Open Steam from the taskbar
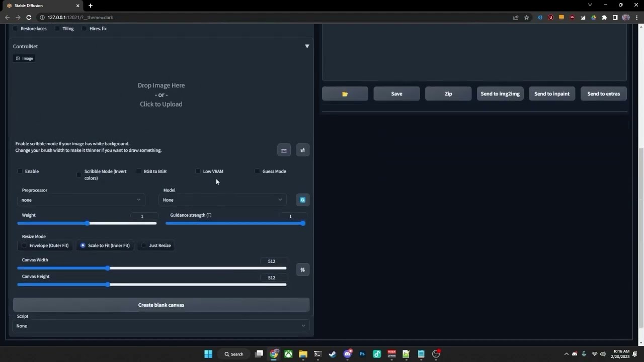This screenshot has width=644, height=362. [x=332, y=353]
